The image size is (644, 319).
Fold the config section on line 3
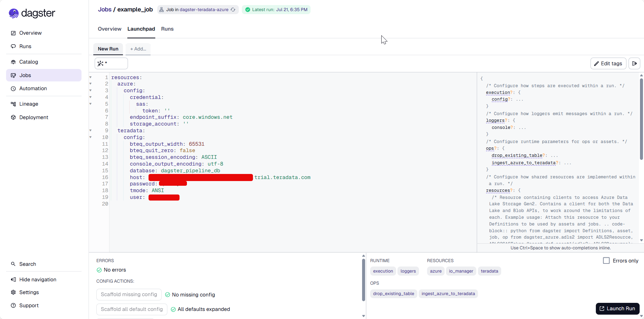click(x=91, y=91)
